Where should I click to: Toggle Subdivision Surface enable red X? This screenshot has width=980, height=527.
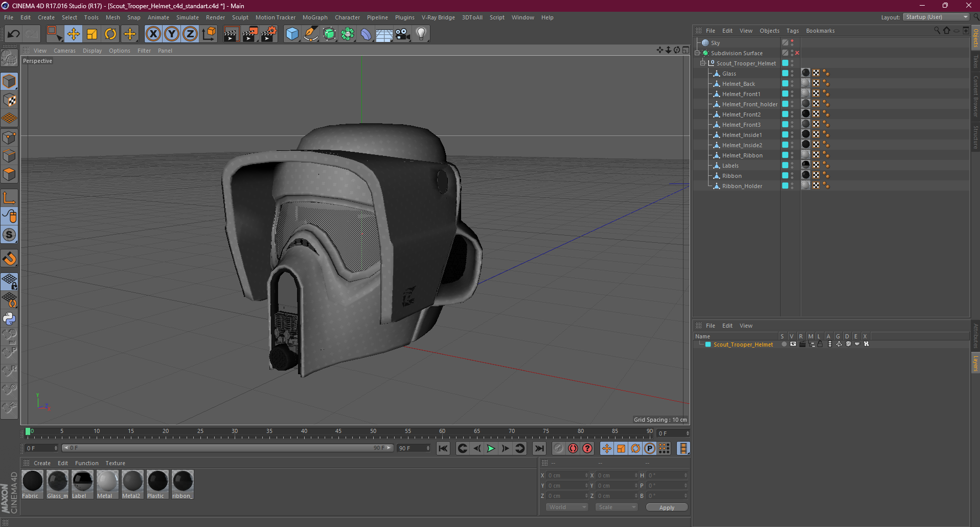tap(797, 53)
